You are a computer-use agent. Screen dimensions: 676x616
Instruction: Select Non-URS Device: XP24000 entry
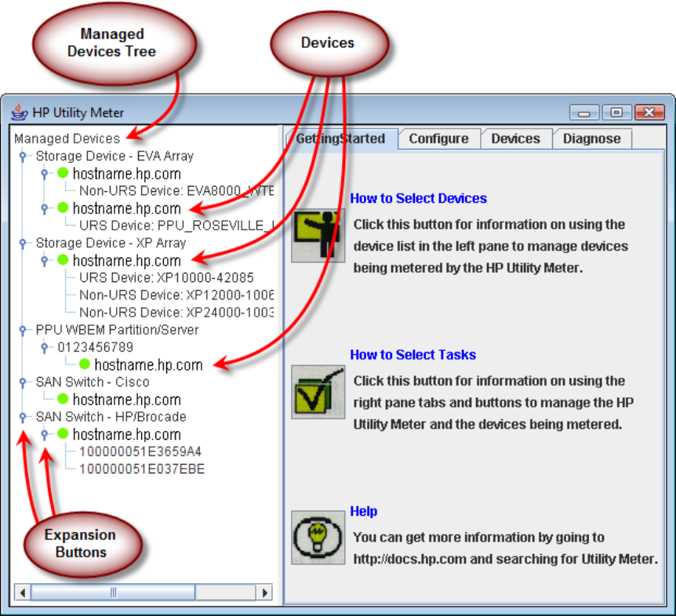point(176,312)
